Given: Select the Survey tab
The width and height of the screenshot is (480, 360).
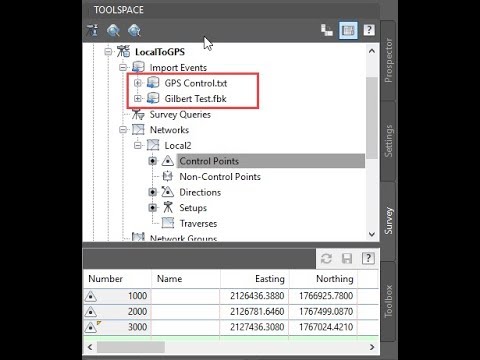Looking at the screenshot, I should [x=388, y=221].
